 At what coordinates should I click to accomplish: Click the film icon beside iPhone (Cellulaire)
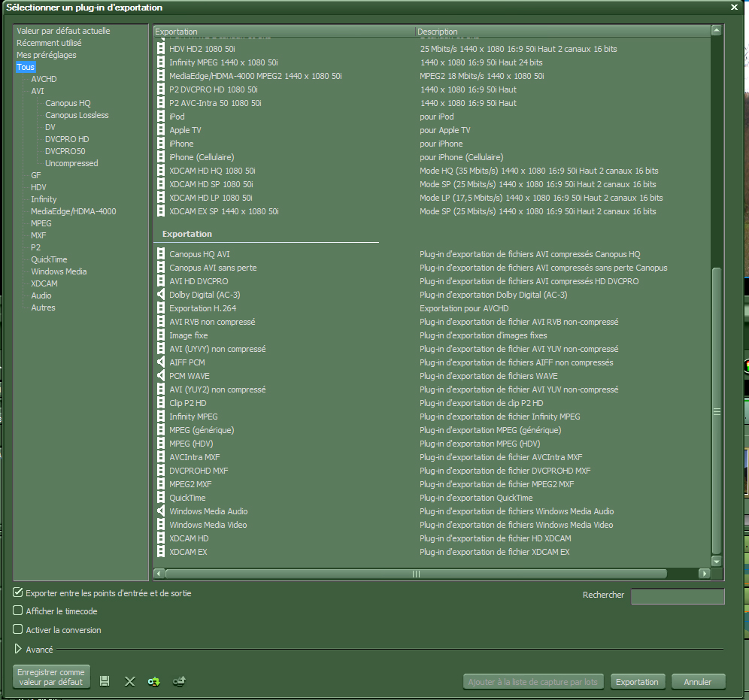click(161, 157)
